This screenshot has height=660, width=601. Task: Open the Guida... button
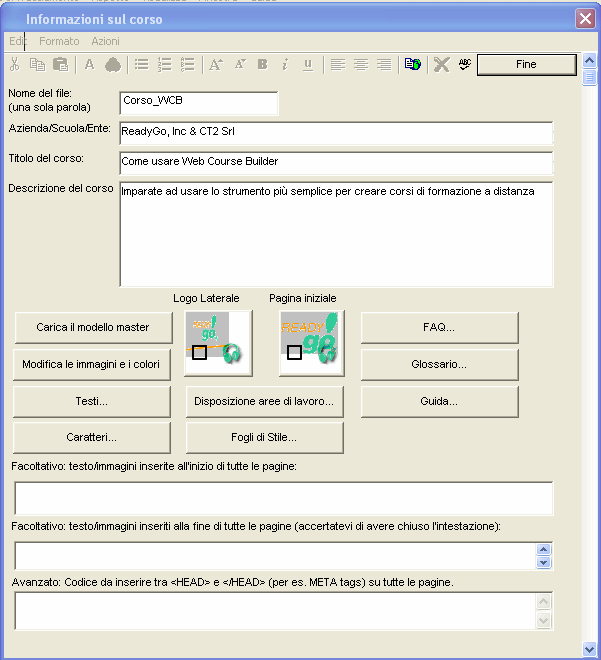(439, 401)
